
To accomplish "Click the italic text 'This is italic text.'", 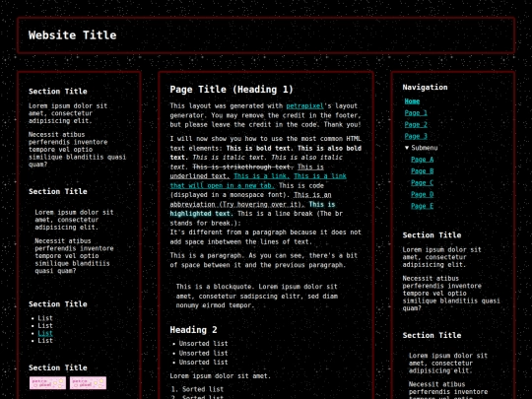I will (x=231, y=157).
